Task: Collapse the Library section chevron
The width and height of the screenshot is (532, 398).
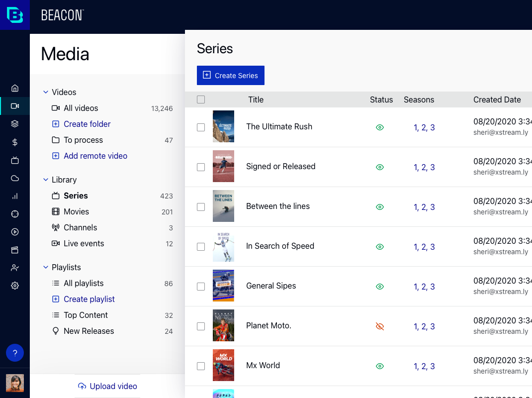Action: pyautogui.click(x=46, y=180)
